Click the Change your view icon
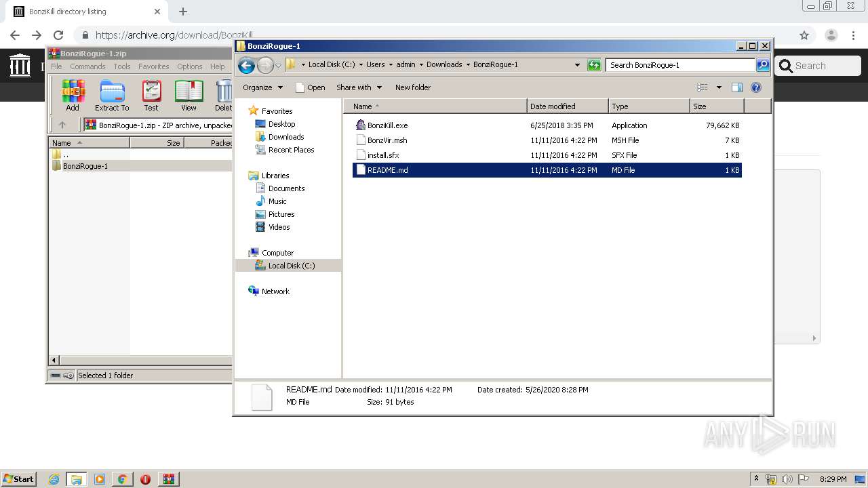Viewport: 868px width, 488px height. pyautogui.click(x=703, y=87)
